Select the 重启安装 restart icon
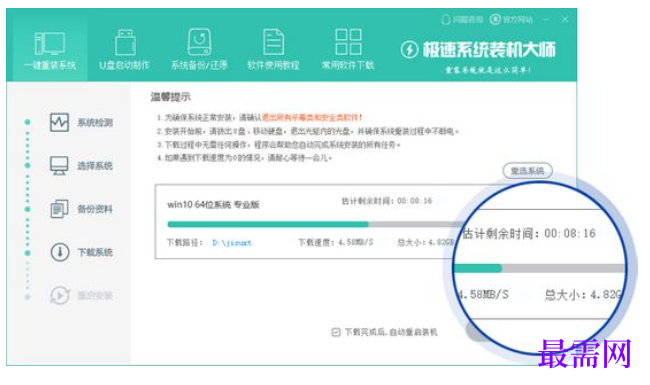 pyautogui.click(x=59, y=295)
